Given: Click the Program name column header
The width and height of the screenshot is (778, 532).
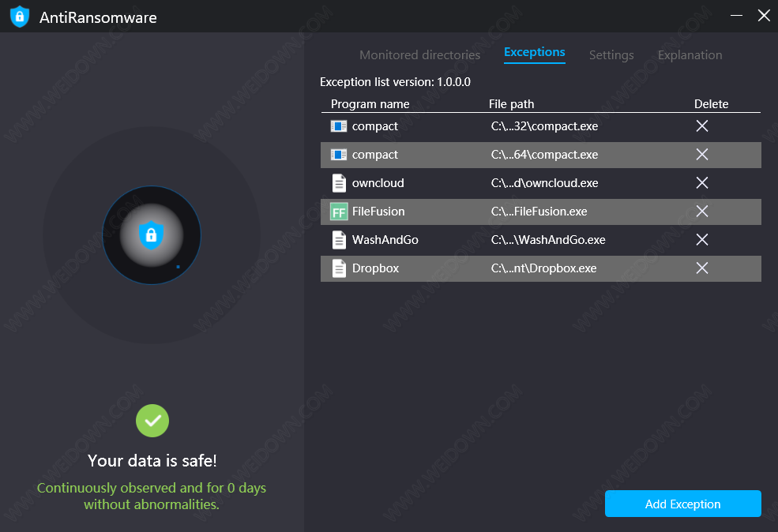Looking at the screenshot, I should click(370, 104).
